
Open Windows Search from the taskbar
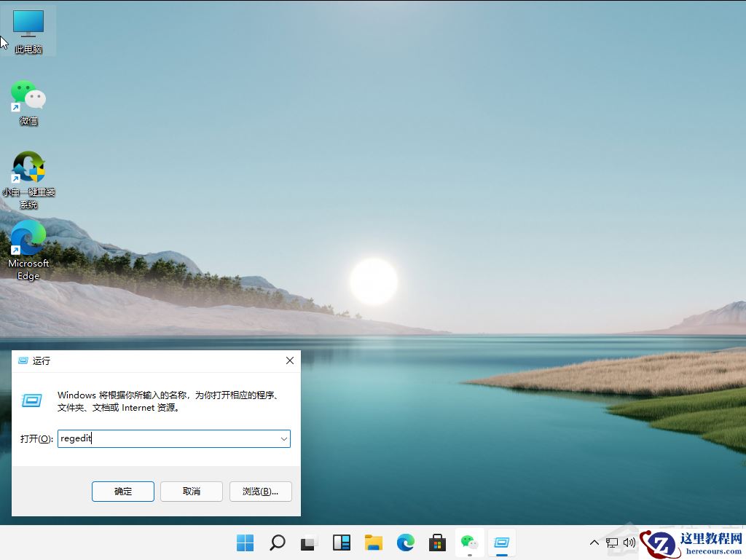(x=278, y=543)
